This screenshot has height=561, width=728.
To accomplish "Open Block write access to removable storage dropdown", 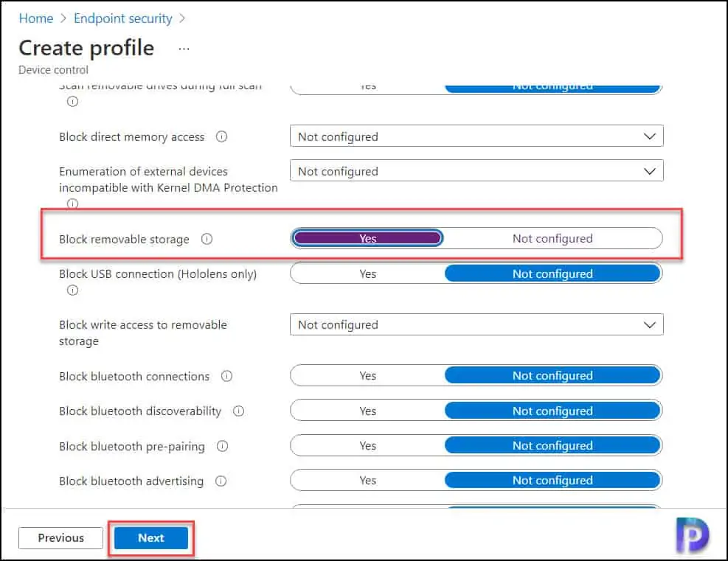I will [476, 325].
